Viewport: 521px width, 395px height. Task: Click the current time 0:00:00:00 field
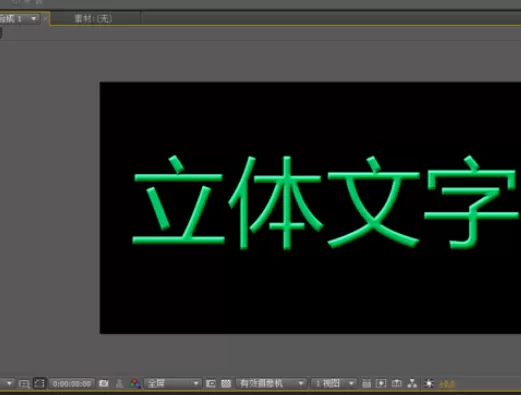point(72,384)
